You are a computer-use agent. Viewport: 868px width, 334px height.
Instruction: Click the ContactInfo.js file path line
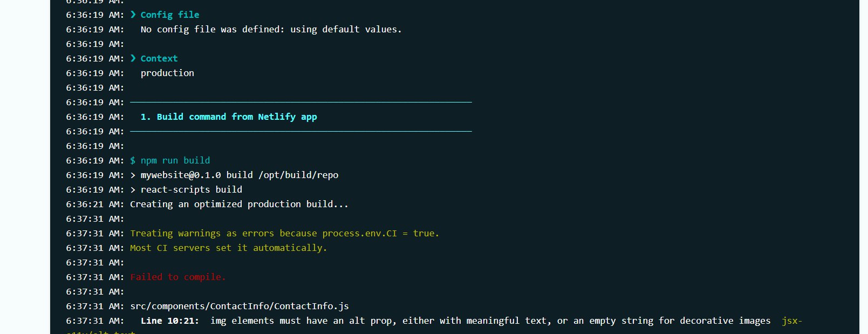pos(240,306)
